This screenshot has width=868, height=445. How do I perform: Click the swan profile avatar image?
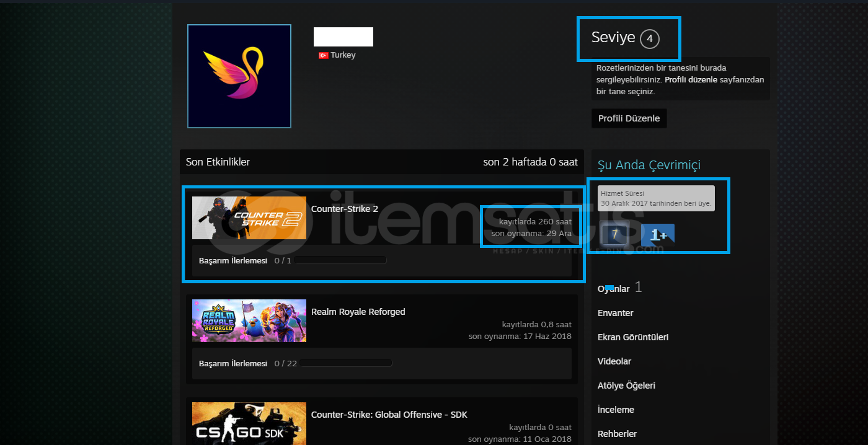point(239,76)
